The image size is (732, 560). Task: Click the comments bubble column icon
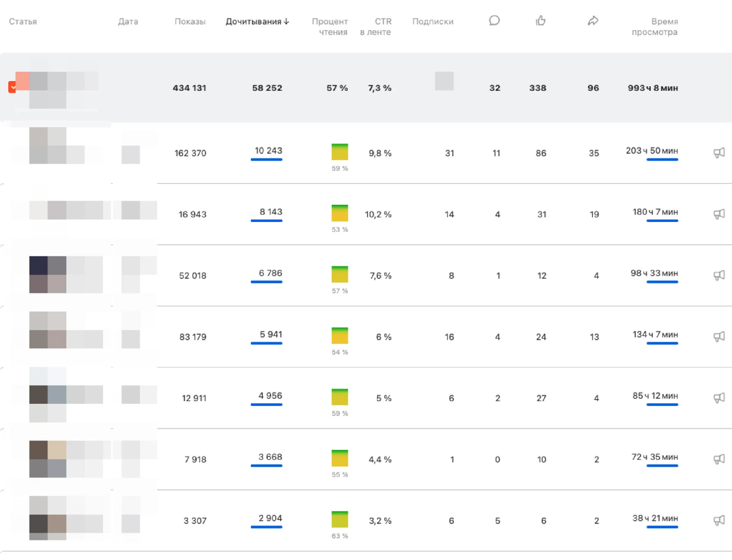pos(494,21)
